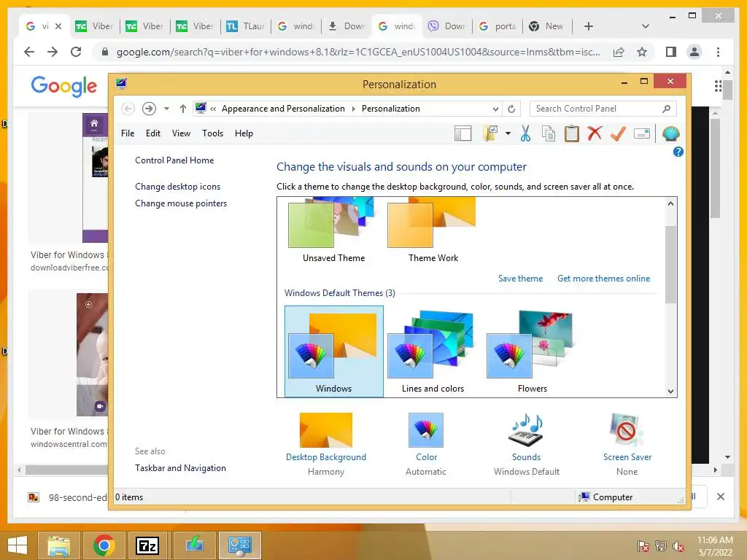Click the Paste clipboard toolbar icon
Screen dimensions: 747x560
click(572, 134)
